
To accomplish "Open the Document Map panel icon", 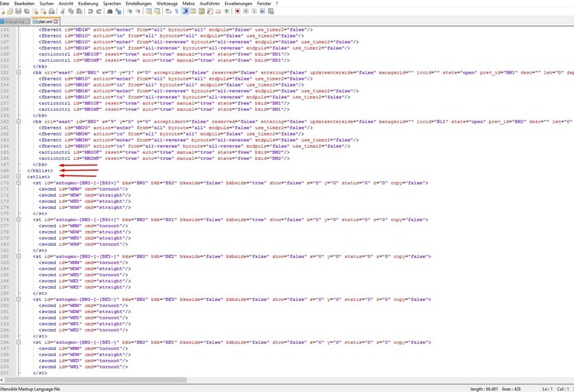I will [x=201, y=11].
